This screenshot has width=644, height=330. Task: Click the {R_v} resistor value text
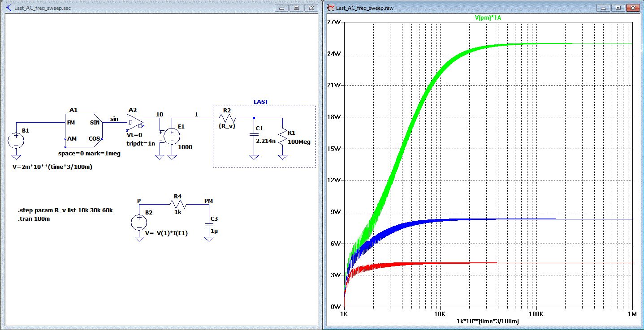226,127
